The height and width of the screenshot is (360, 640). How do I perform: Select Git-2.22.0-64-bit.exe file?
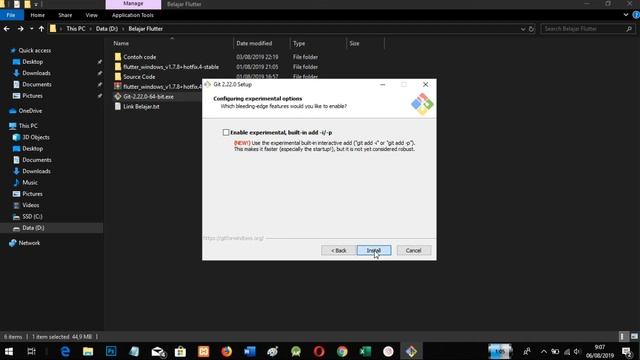tap(148, 97)
